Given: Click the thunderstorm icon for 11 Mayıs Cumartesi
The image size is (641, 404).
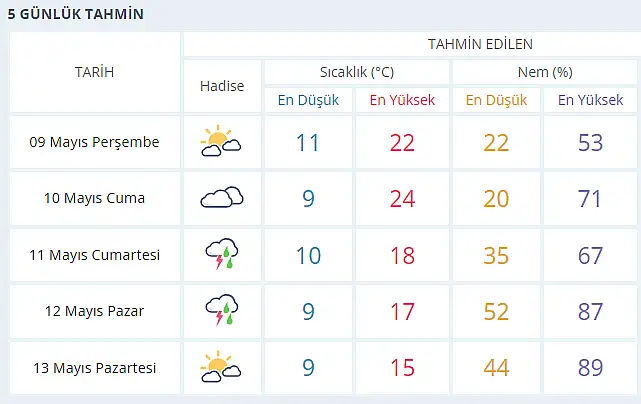Looking at the screenshot, I should coord(221,255).
